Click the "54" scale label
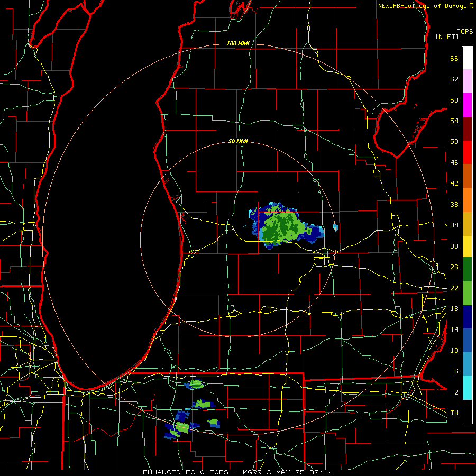476x476 pixels. coord(454,121)
